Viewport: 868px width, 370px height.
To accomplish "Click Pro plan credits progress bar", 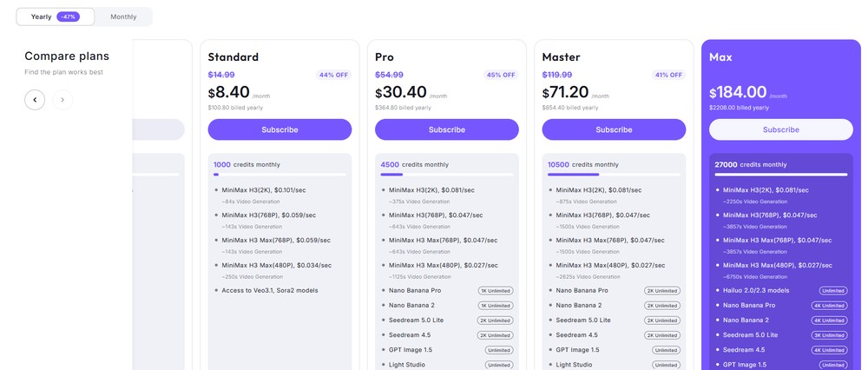I will 447,175.
